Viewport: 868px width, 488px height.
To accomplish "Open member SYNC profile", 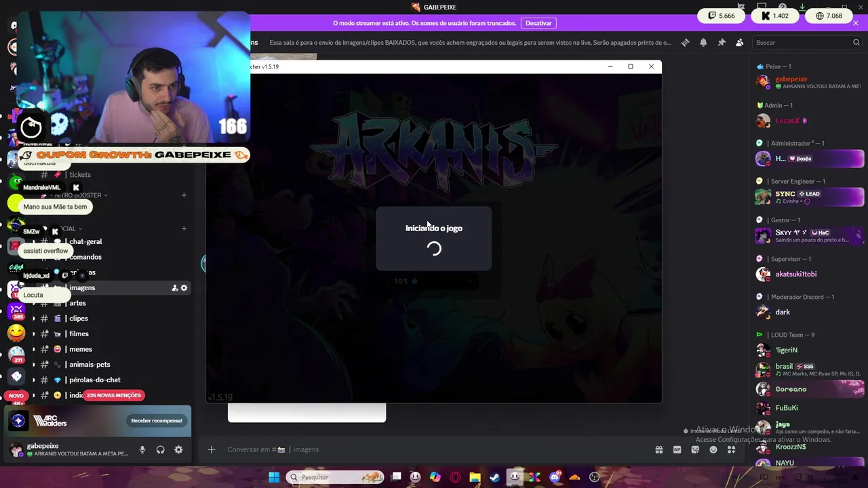I will coord(810,197).
